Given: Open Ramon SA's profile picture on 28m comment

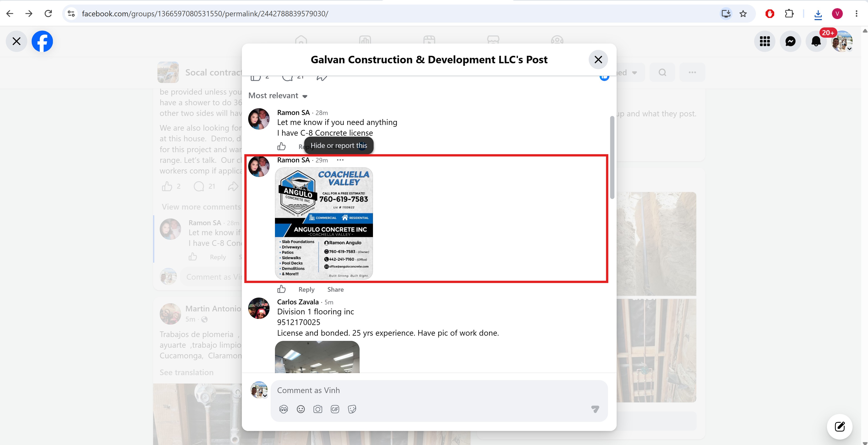Looking at the screenshot, I should (259, 119).
